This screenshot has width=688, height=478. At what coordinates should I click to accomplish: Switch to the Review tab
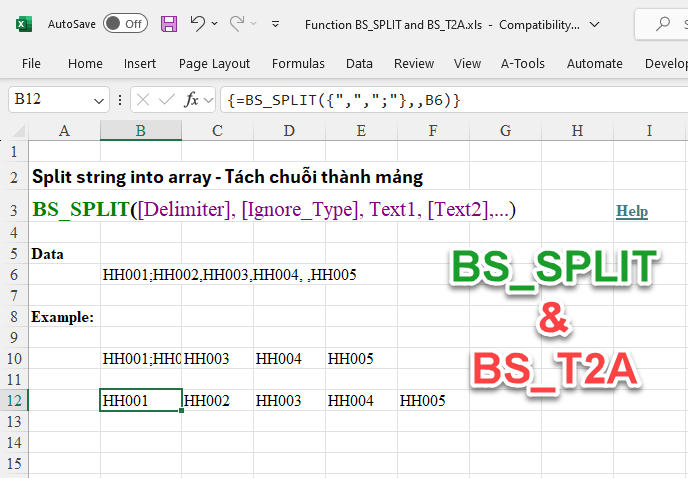click(x=414, y=64)
